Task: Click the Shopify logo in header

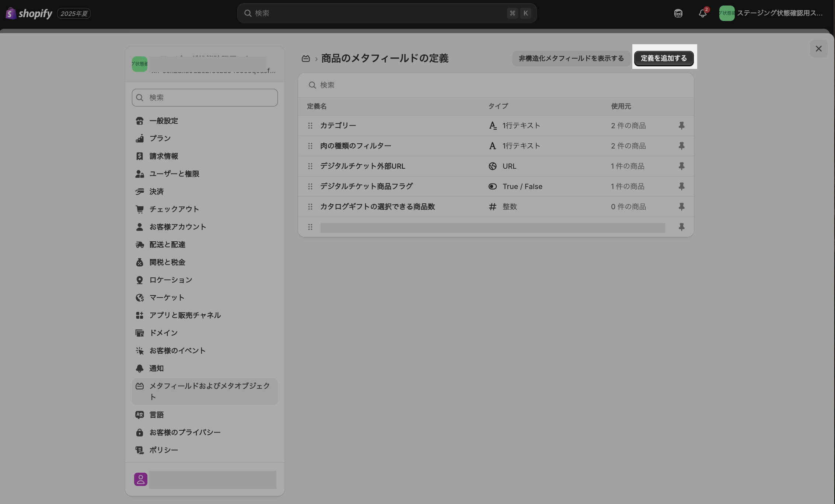Action: coord(29,13)
